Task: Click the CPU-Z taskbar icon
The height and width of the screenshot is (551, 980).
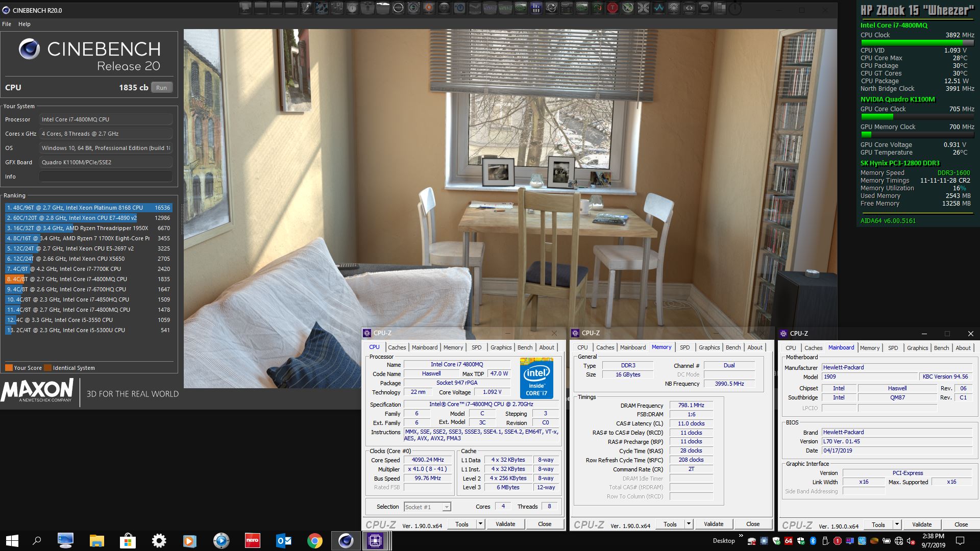Action: (x=375, y=540)
